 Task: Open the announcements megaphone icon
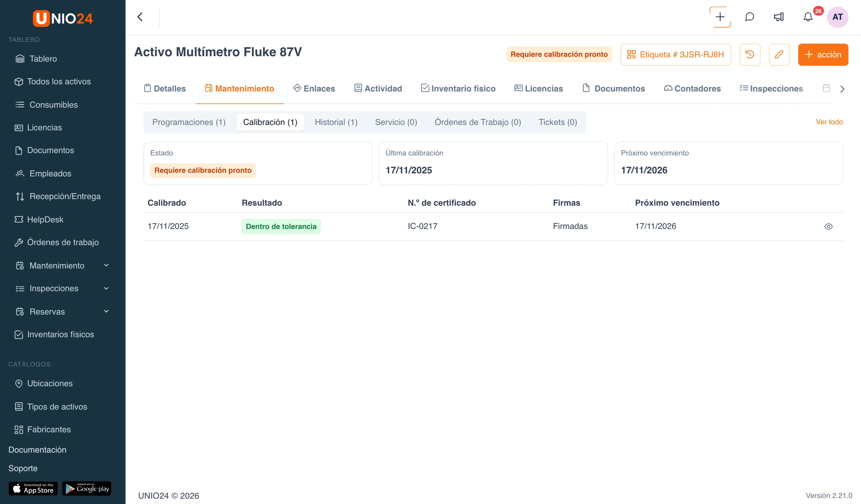[779, 17]
